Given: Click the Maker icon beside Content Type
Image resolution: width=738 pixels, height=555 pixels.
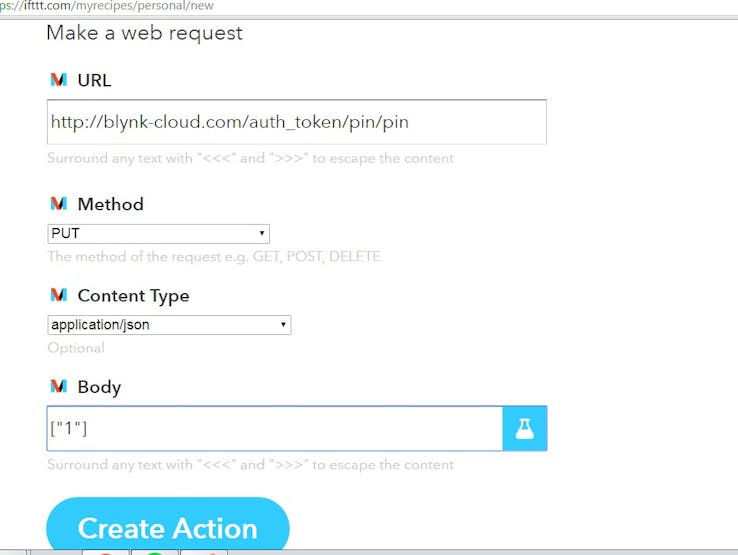Looking at the screenshot, I should point(59,295).
